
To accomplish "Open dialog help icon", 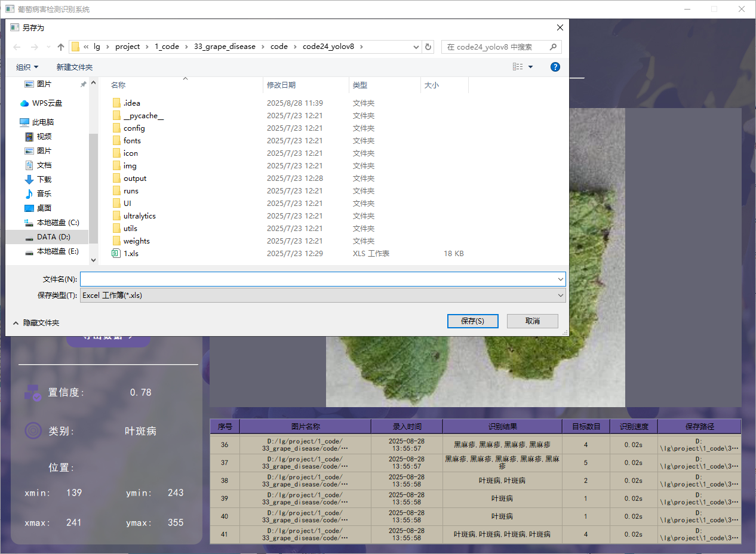I will point(555,67).
